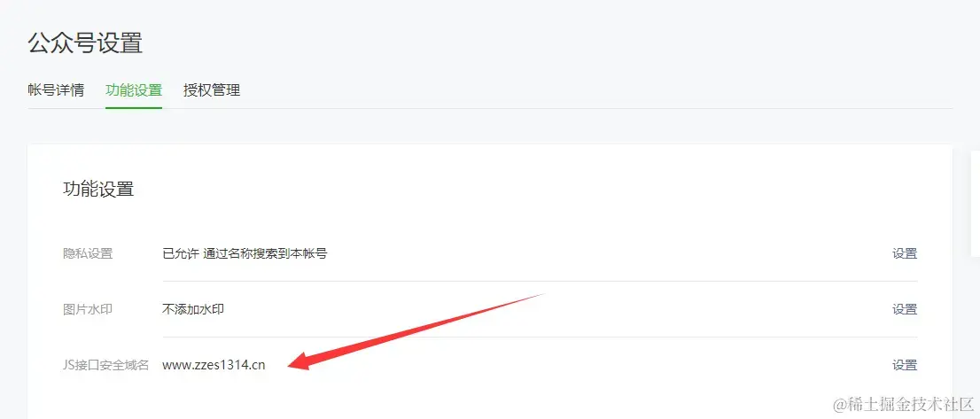Click the green underline beneath 功能设置 tab
The height and width of the screenshot is (419, 980).
134,108
